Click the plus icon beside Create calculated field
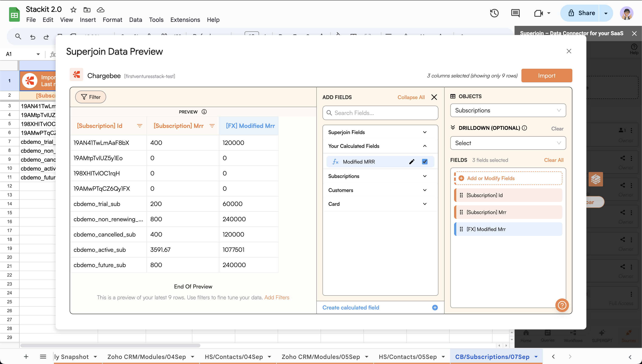 [x=435, y=308]
